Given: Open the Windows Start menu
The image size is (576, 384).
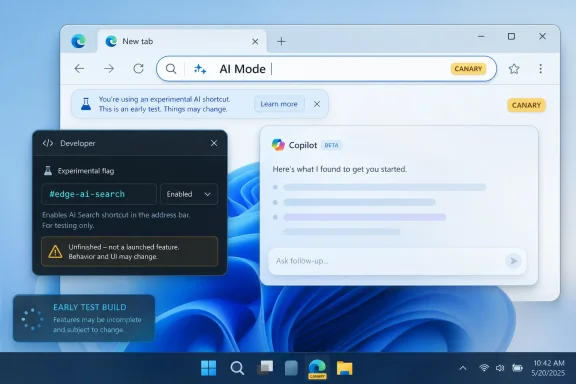Looking at the screenshot, I should tap(209, 368).
